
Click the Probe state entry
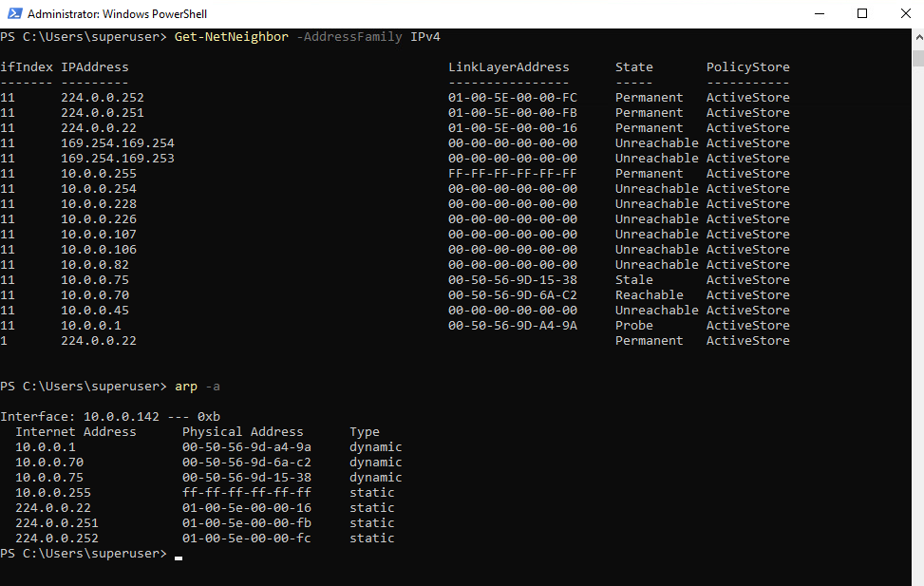coord(634,326)
